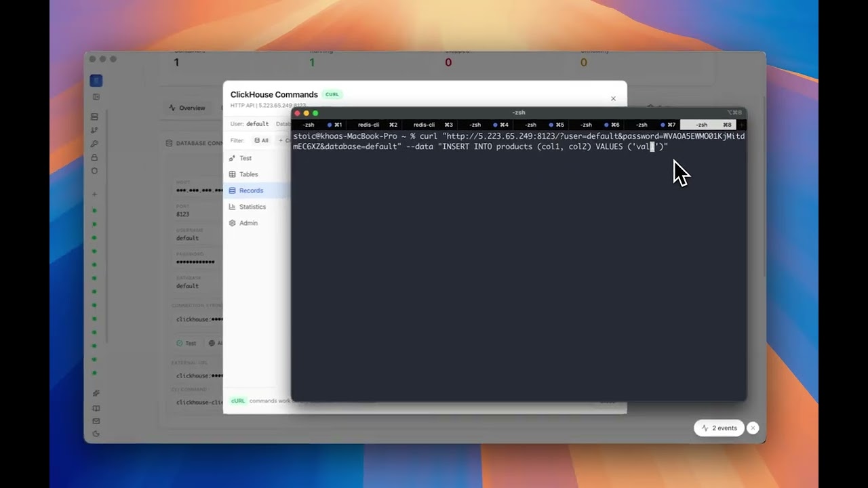Screen dimensions: 868x488
Task: Open the git branch icon in background sidebar
Action: point(94,130)
